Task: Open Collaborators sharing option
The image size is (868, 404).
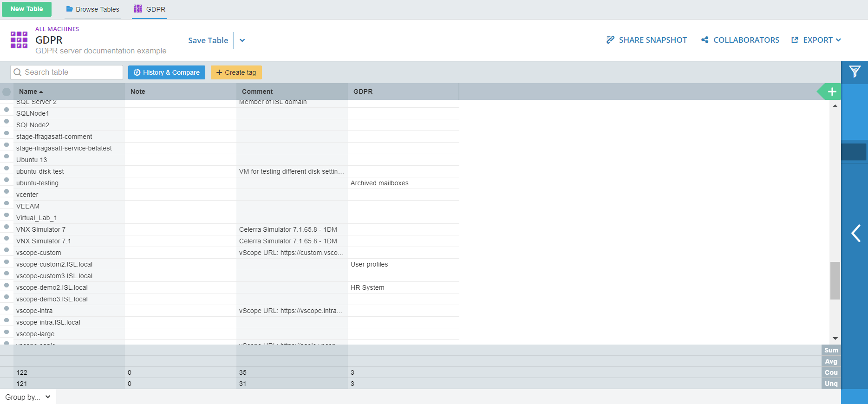Action: click(x=740, y=40)
